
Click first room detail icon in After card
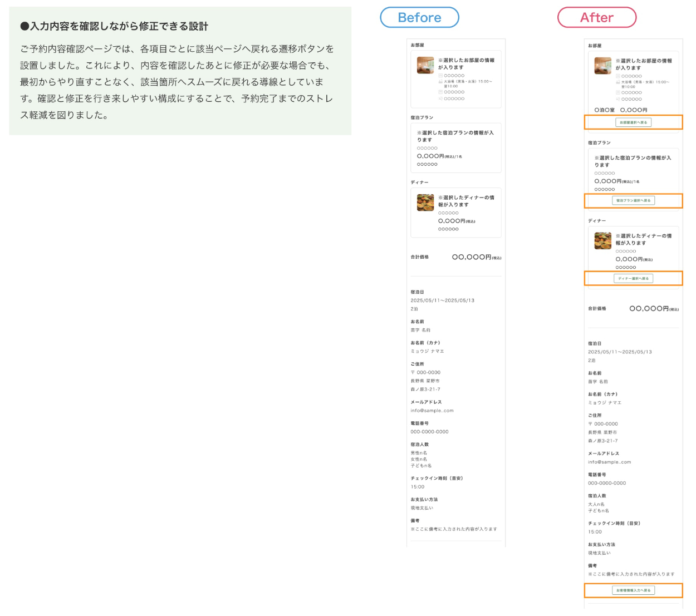tap(618, 76)
